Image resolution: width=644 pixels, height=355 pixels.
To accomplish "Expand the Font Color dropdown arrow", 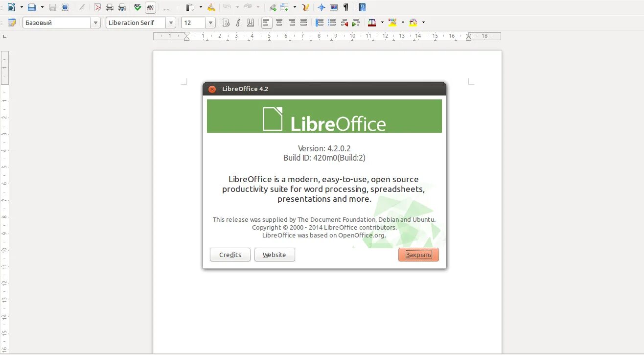I will point(382,23).
